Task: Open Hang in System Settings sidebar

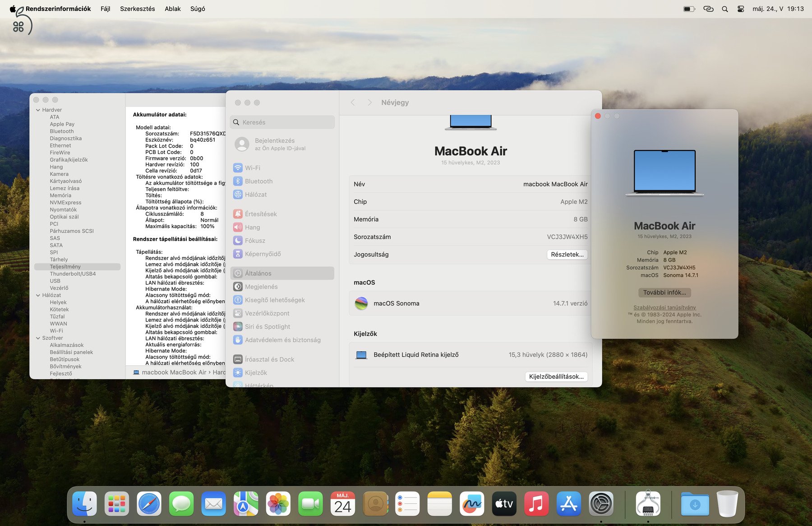Action: pyautogui.click(x=282, y=228)
